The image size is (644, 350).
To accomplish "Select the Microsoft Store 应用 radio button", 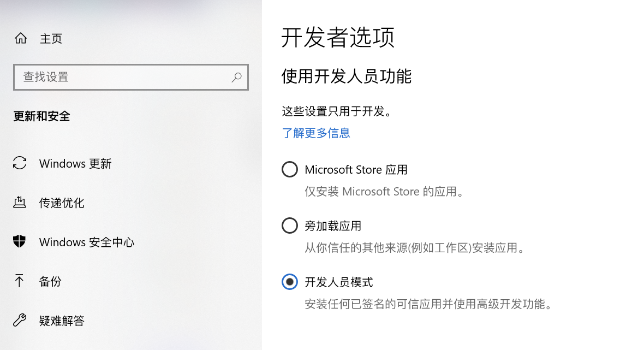I will click(290, 169).
